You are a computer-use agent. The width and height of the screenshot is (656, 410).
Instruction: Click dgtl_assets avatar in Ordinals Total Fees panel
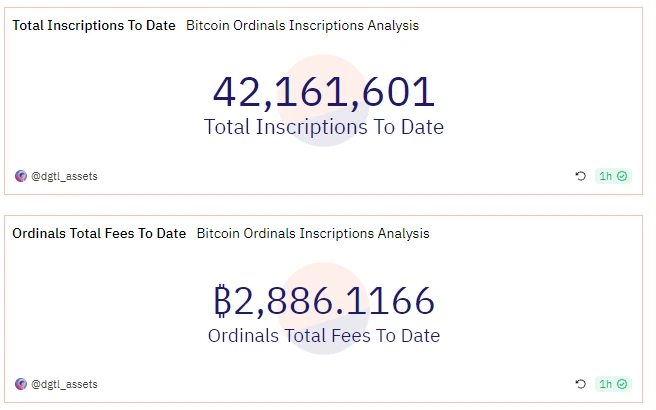pos(21,384)
